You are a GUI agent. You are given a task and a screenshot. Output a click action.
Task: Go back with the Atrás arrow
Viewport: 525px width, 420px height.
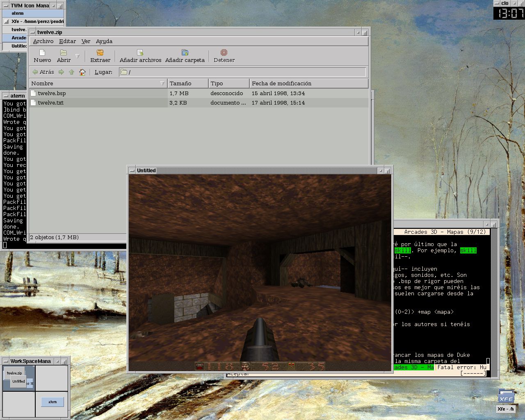tap(43, 72)
